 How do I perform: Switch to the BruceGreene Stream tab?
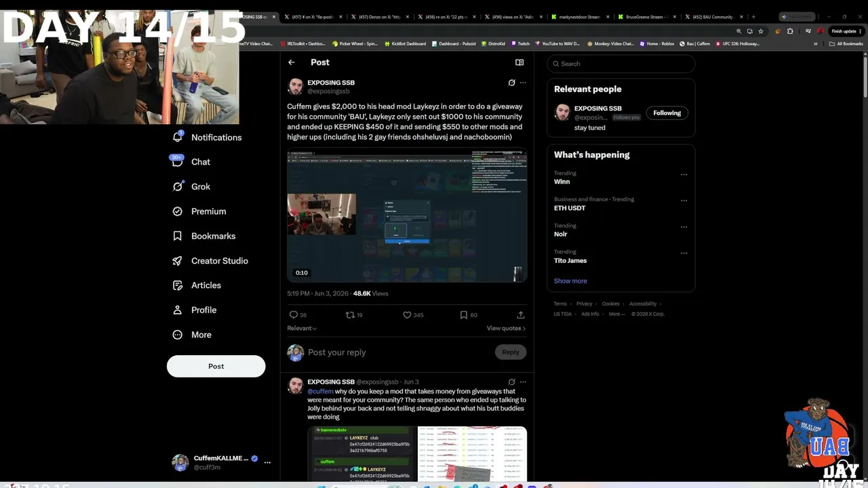coord(646,17)
